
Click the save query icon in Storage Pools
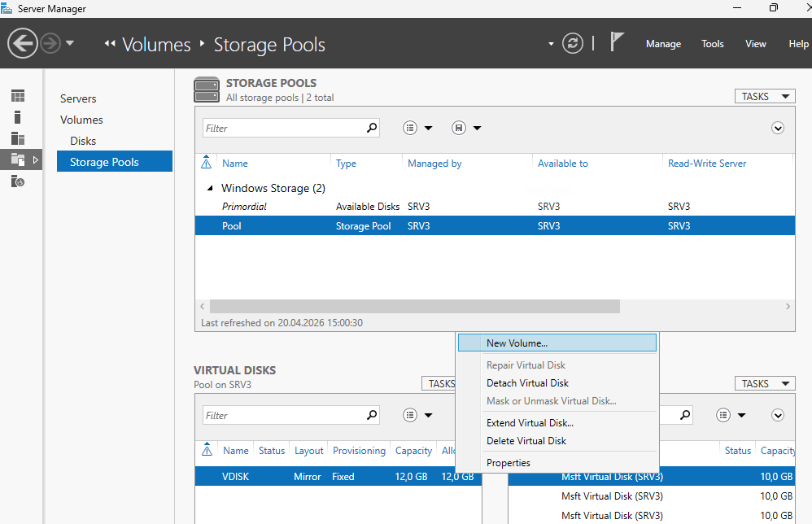458,128
